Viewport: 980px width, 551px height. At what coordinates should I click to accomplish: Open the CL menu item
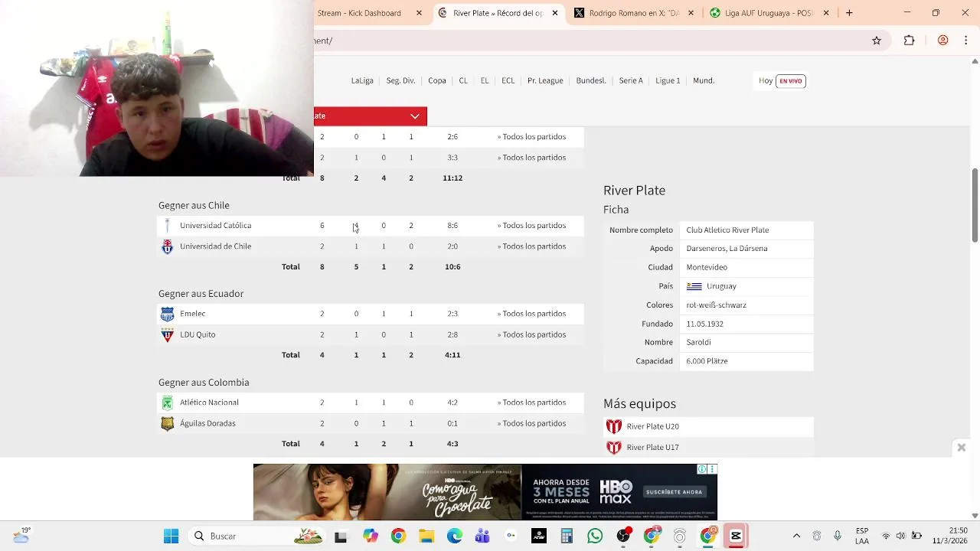463,81
